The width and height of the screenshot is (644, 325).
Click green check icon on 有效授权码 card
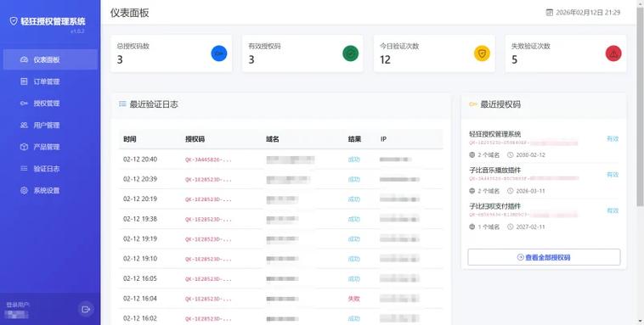(x=350, y=53)
